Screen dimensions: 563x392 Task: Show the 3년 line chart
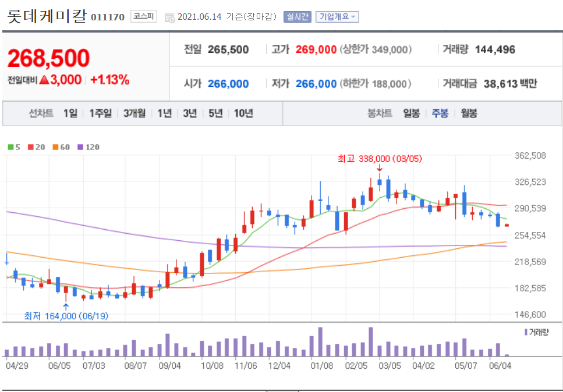190,113
